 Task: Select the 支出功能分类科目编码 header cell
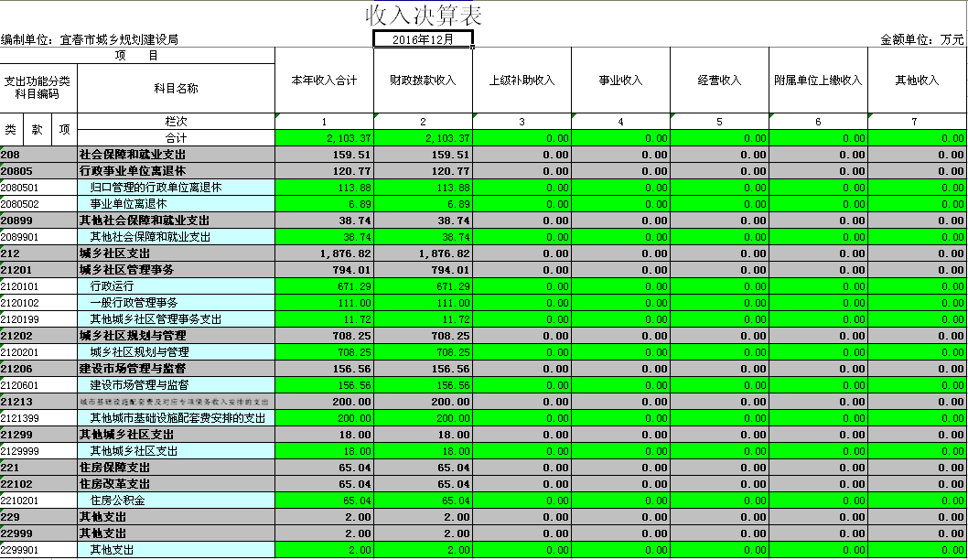coord(38,88)
